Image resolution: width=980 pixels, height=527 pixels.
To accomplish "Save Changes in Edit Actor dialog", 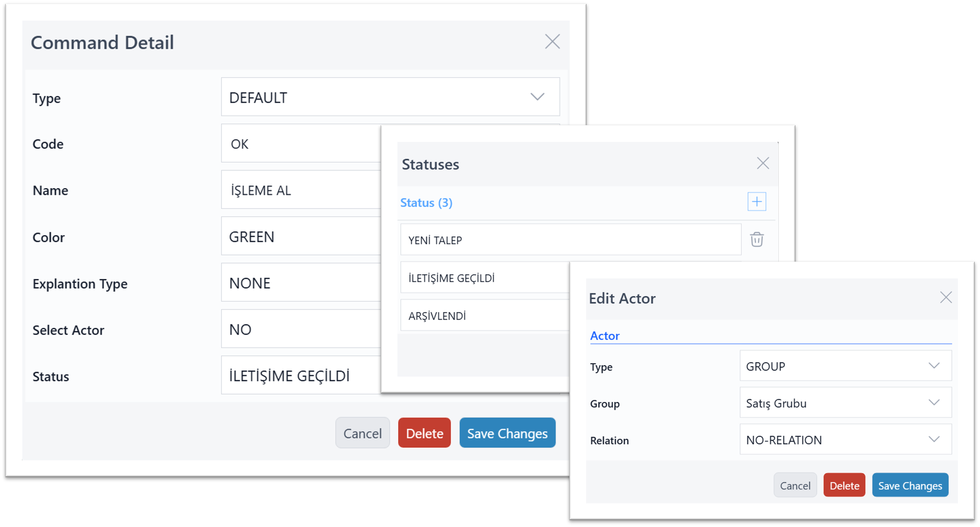I will [910, 485].
